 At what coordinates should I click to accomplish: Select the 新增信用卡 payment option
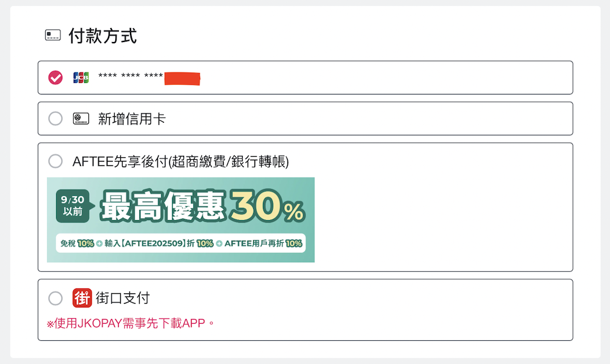pyautogui.click(x=55, y=118)
